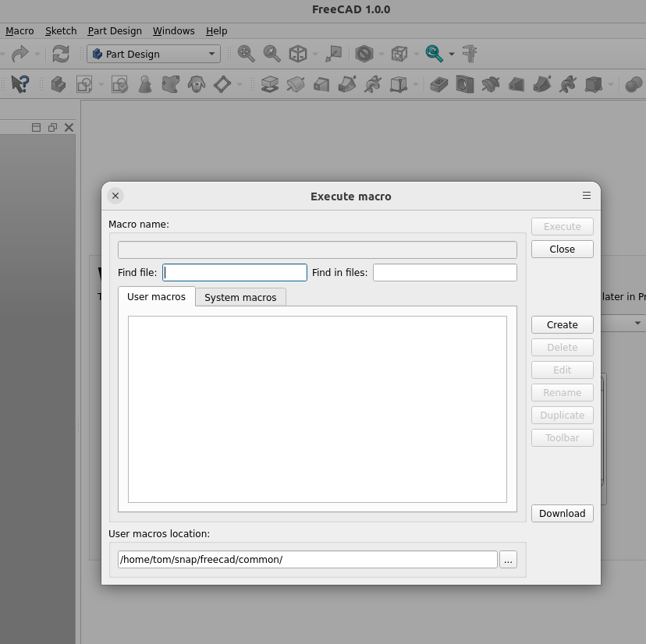The image size is (646, 644).
Task: Expand the dropdown arrow beside the green magnifier
Action: (x=452, y=55)
